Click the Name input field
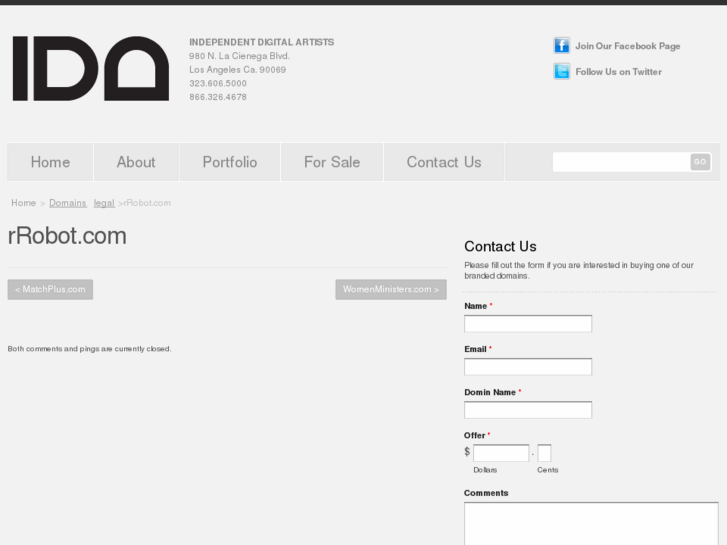 point(528,324)
